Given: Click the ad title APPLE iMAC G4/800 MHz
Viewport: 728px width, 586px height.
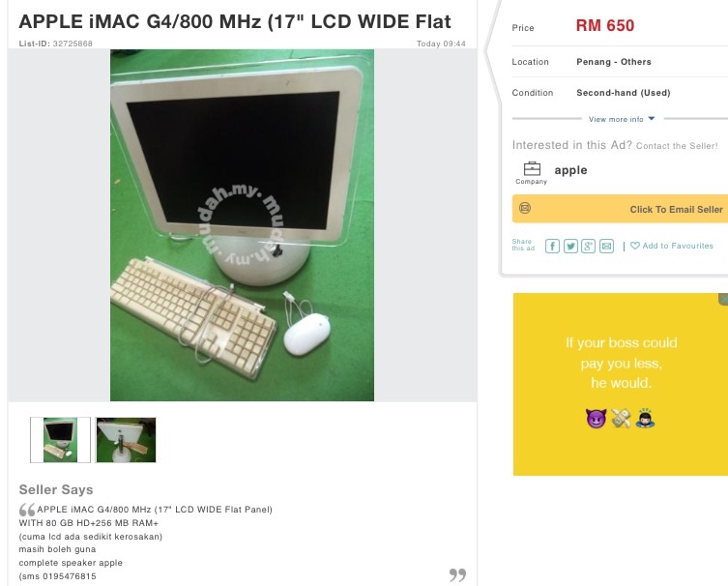Looking at the screenshot, I should tap(235, 21).
